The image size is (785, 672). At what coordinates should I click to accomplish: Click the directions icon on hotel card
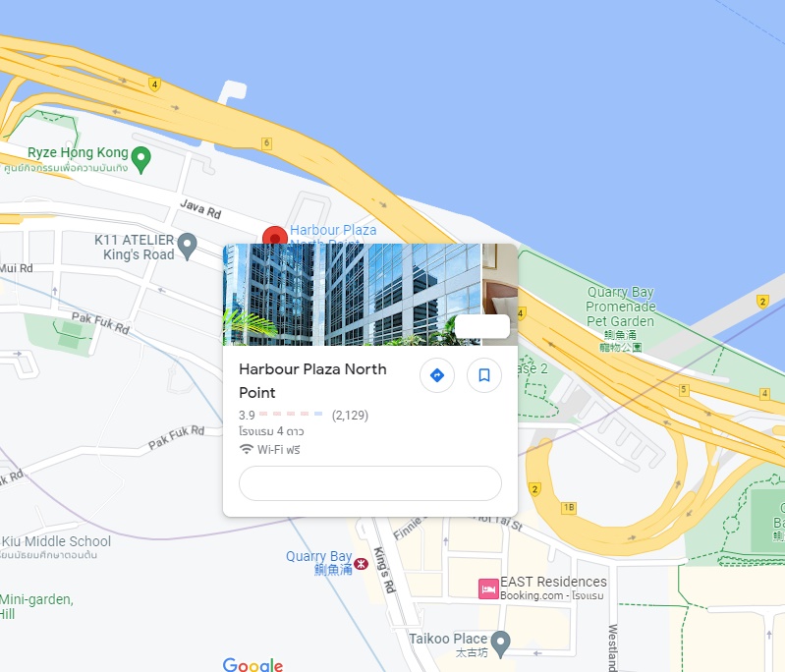click(x=437, y=375)
